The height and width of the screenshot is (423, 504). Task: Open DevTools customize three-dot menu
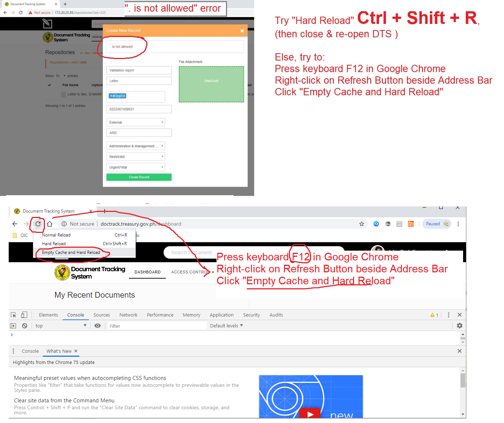(448, 315)
